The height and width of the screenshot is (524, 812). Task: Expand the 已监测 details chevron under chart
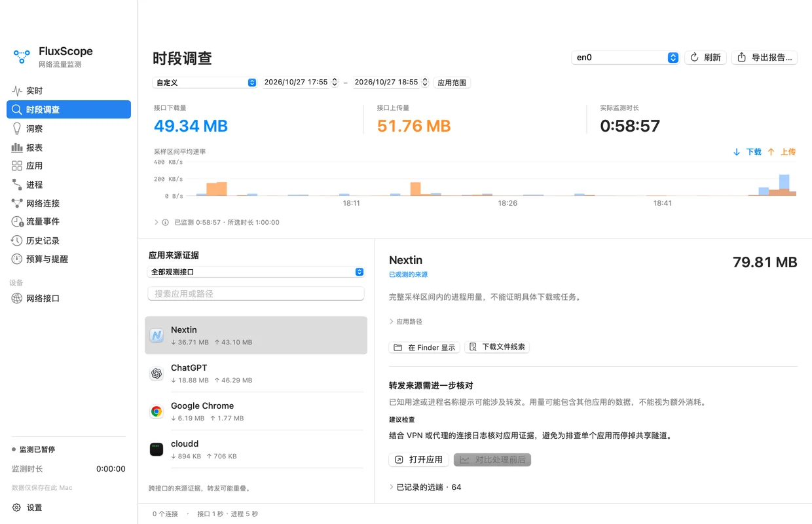pyautogui.click(x=157, y=223)
